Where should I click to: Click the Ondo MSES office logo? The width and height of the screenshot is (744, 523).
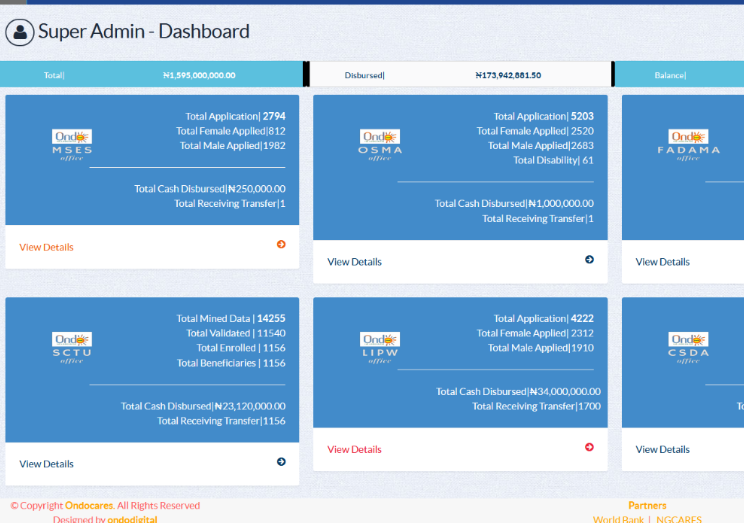click(x=72, y=144)
